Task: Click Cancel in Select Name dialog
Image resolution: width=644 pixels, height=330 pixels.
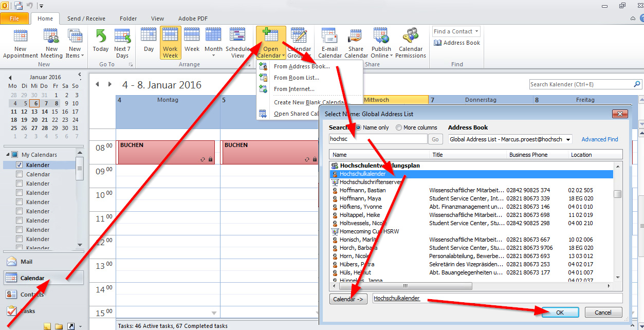Action: 603,312
